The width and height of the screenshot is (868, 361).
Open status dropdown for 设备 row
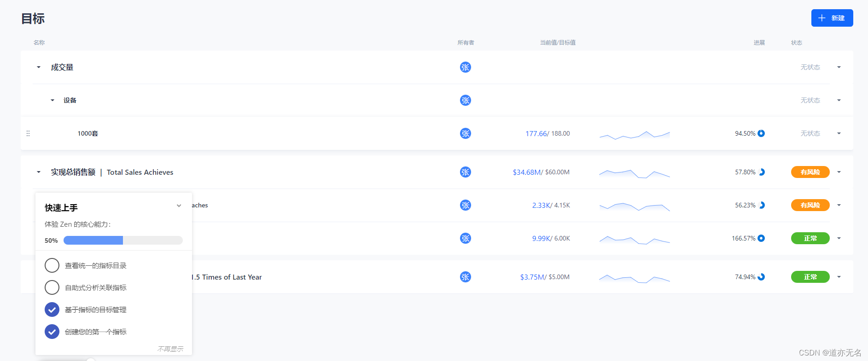tap(839, 100)
